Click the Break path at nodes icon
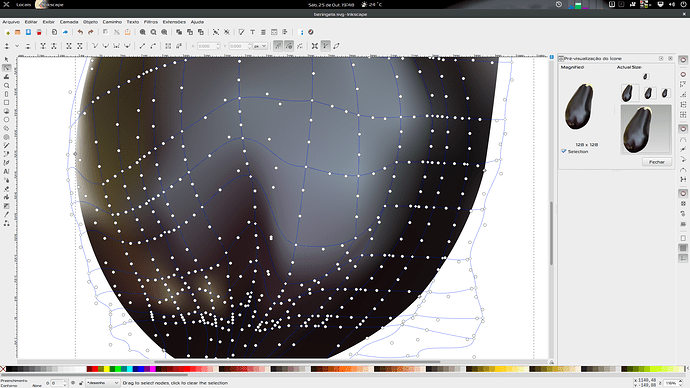This screenshot has height=388, width=690. (x=54, y=46)
